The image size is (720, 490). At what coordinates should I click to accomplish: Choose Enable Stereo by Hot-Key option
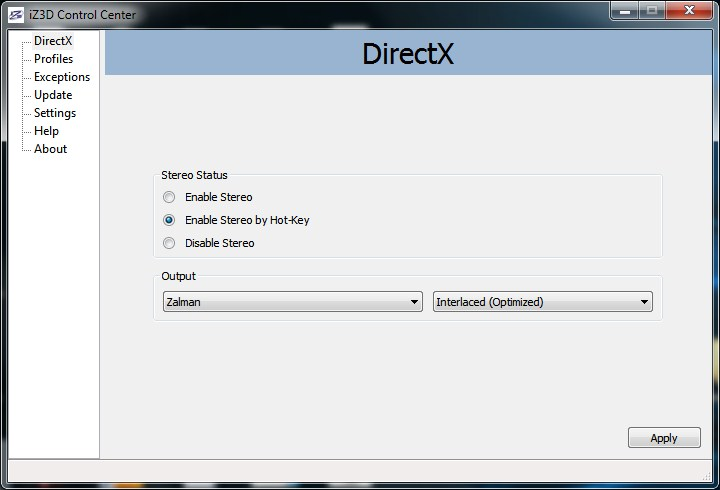[169, 220]
